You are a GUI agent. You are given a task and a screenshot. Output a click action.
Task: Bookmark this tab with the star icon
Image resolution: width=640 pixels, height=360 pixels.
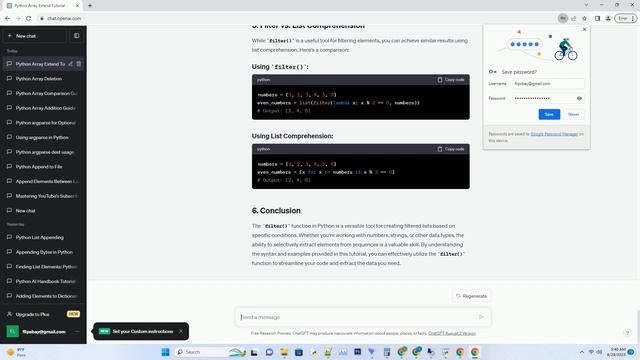click(584, 18)
